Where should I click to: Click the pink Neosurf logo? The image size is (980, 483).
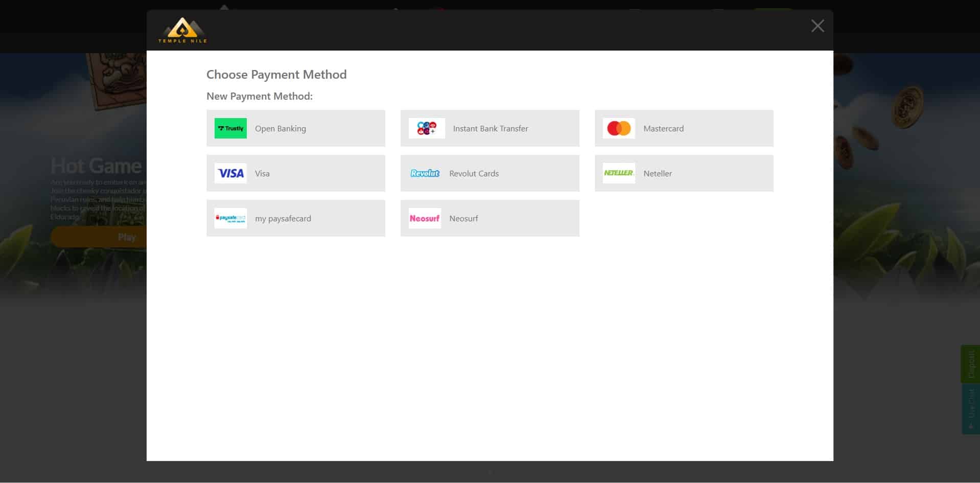pyautogui.click(x=425, y=218)
